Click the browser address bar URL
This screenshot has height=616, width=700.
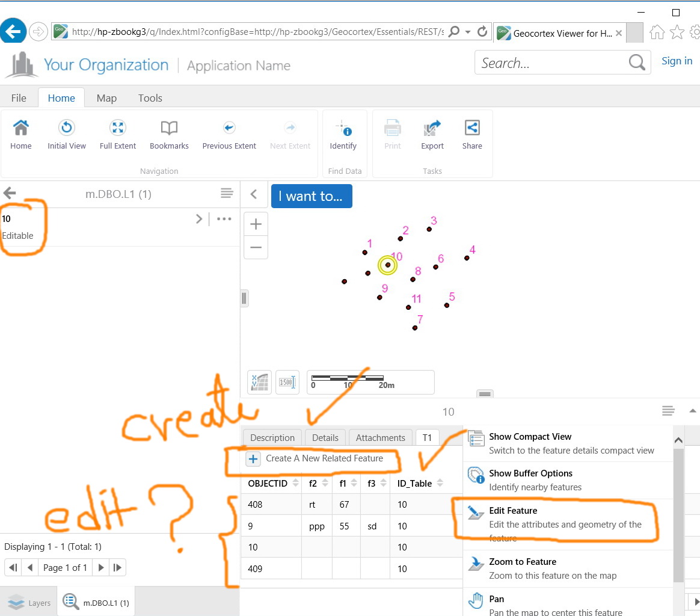(257, 32)
